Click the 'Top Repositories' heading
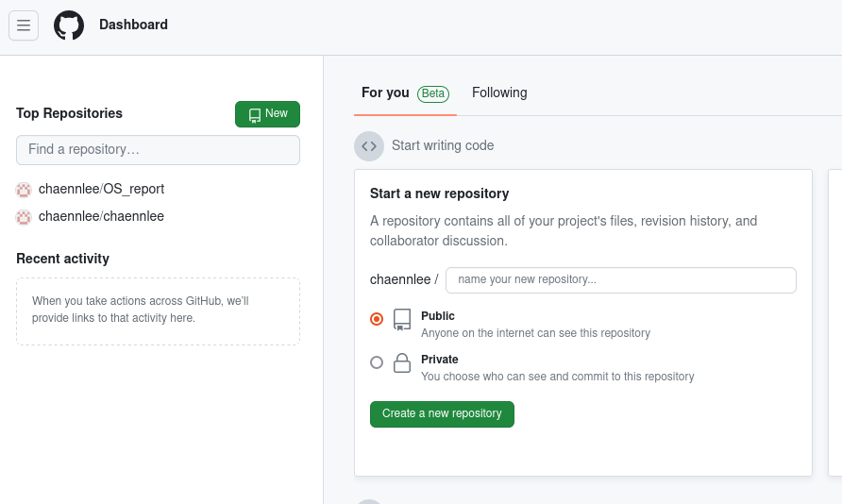The height and width of the screenshot is (504, 842). [x=69, y=113]
